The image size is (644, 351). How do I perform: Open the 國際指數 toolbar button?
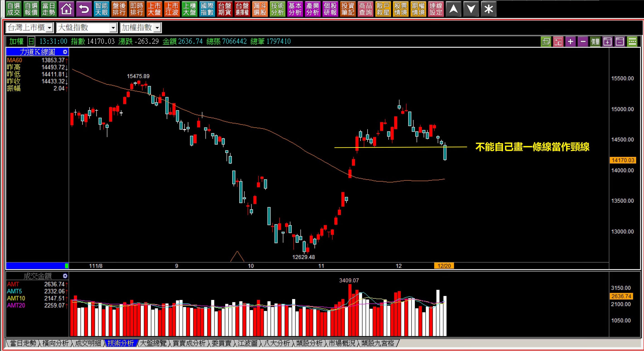click(207, 9)
